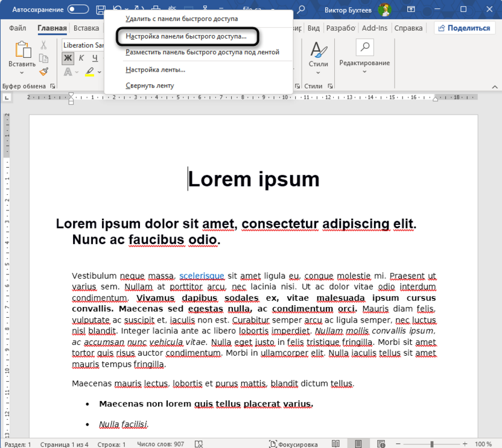
Task: Click the Раздел: 1 status entry
Action: tap(18, 444)
